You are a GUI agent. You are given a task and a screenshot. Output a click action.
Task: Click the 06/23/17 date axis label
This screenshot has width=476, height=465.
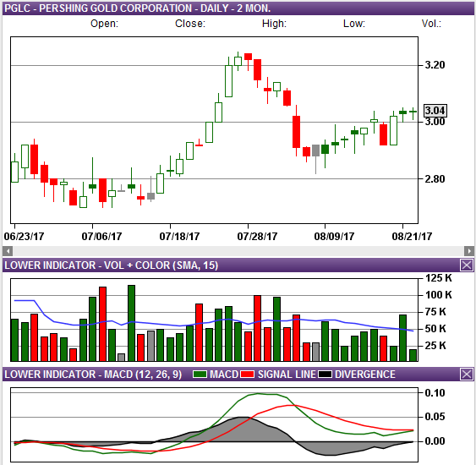pos(24,237)
